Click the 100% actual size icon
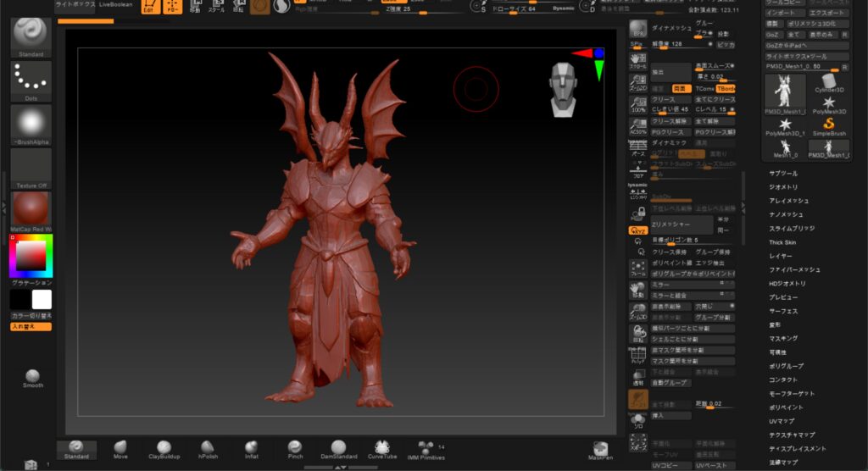The image size is (868, 471). click(637, 104)
